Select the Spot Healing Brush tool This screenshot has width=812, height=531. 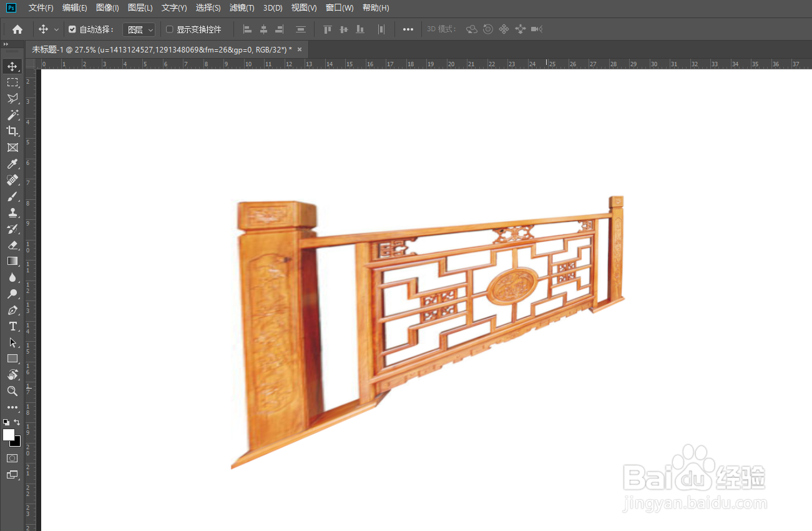12,180
